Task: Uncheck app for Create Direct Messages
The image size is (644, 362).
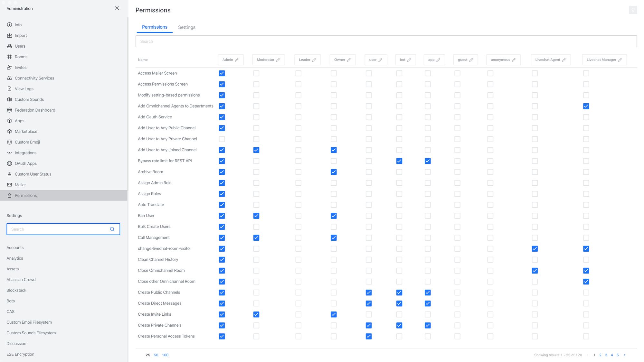Action: pyautogui.click(x=428, y=303)
